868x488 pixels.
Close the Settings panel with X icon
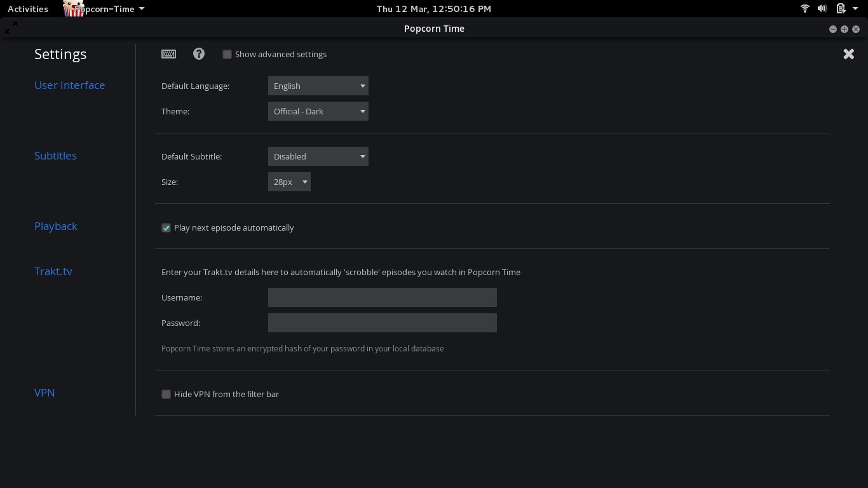click(848, 54)
